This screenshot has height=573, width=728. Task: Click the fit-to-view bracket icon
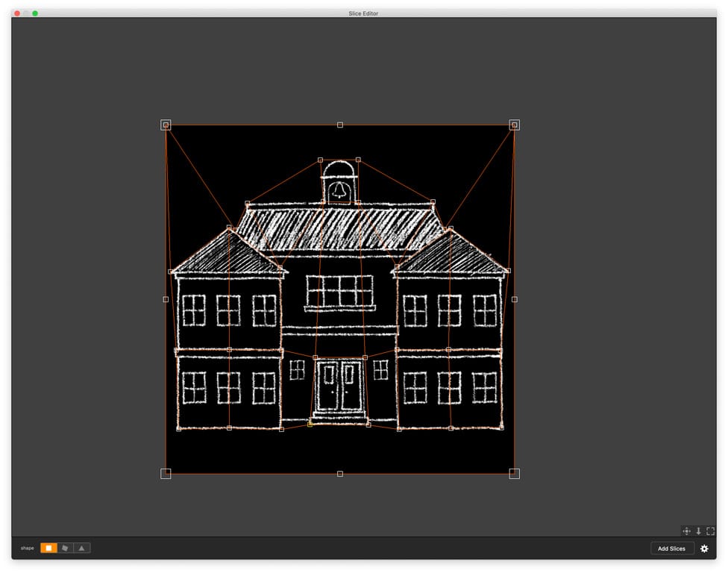pos(710,531)
